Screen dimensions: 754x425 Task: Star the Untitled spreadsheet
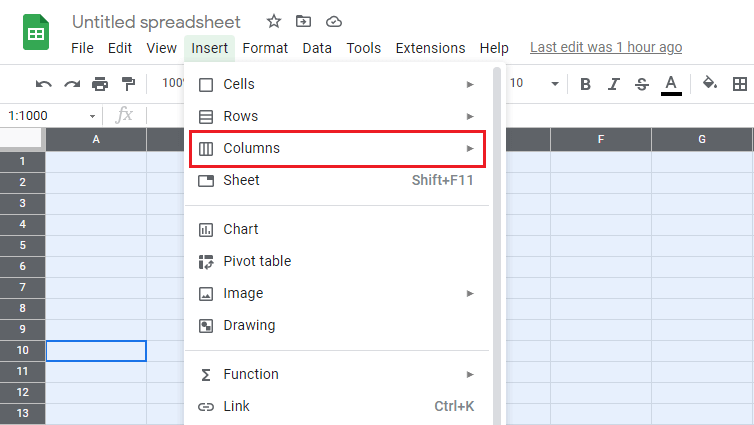(274, 21)
